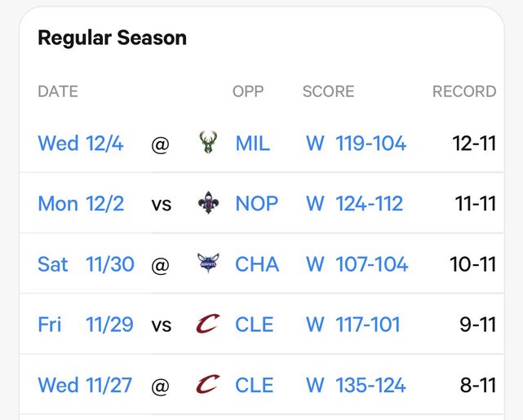Open the MIL opponent team link
Screen dimensions: 523x420
252,144
